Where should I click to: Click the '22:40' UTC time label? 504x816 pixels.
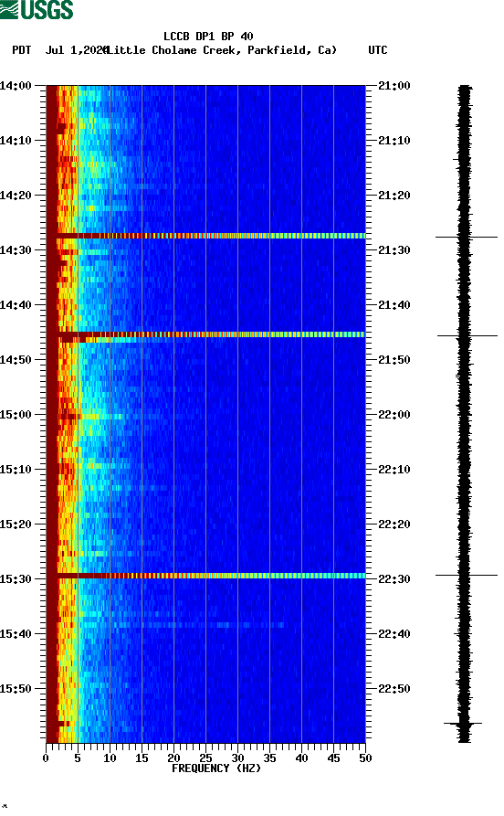pos(394,634)
